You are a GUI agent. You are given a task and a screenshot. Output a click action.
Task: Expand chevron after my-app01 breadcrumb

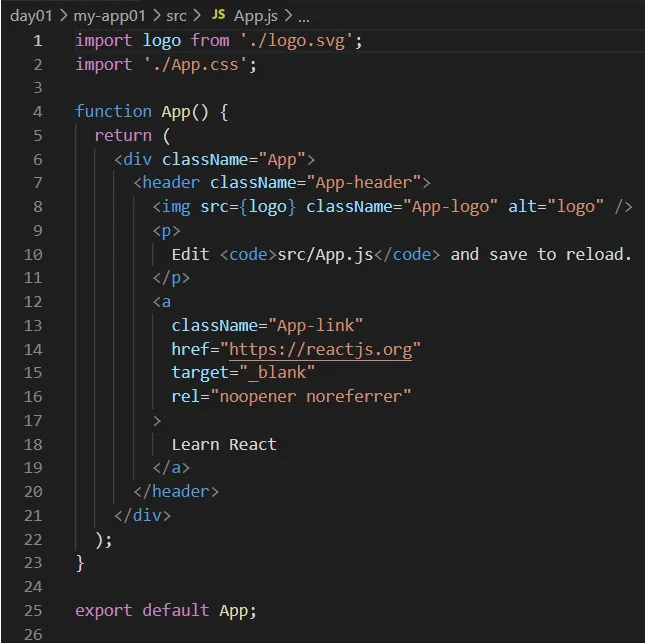[156, 16]
